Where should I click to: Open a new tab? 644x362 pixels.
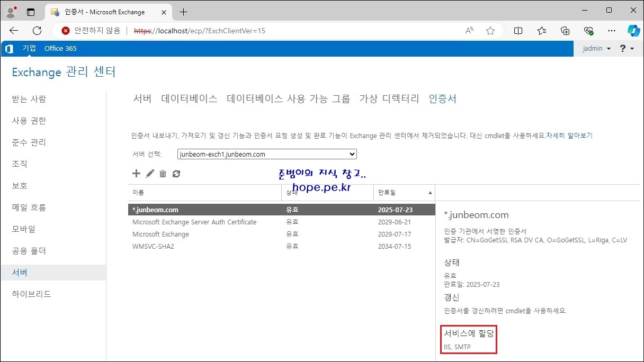pyautogui.click(x=183, y=12)
